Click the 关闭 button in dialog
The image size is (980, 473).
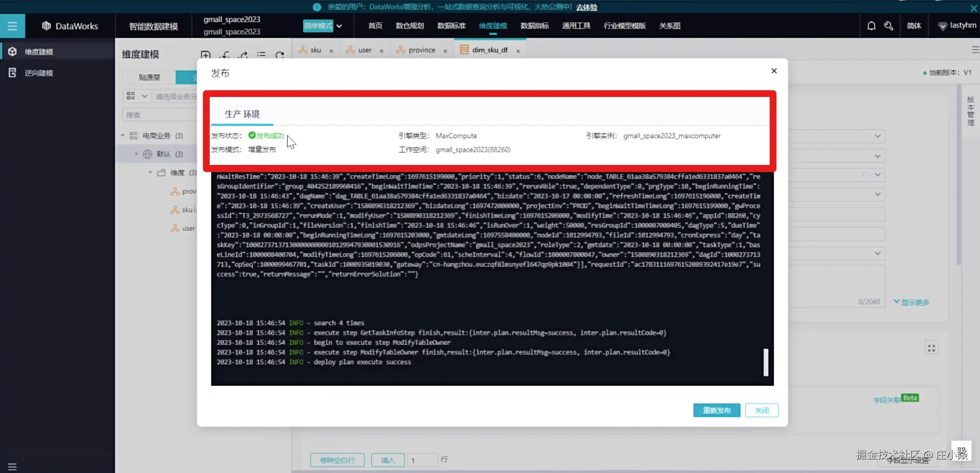coord(761,410)
